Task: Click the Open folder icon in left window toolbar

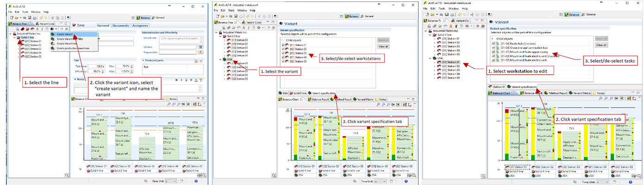Action: point(17,18)
